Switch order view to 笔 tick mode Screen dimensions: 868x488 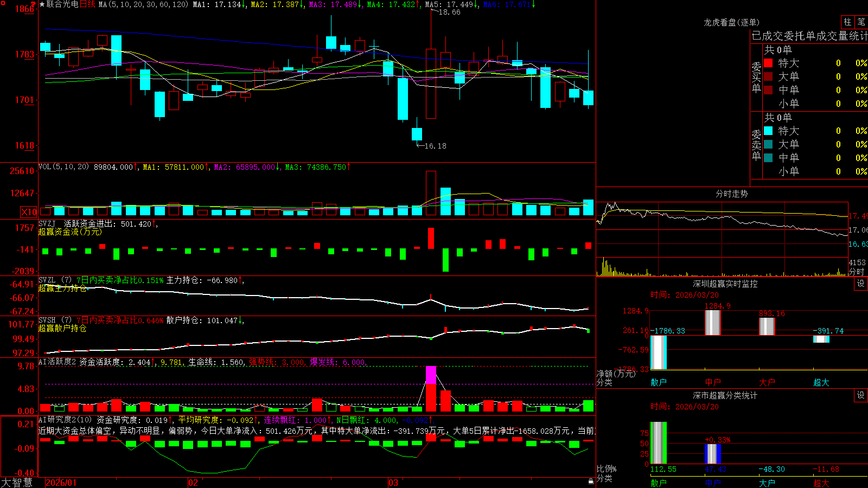[x=861, y=22]
